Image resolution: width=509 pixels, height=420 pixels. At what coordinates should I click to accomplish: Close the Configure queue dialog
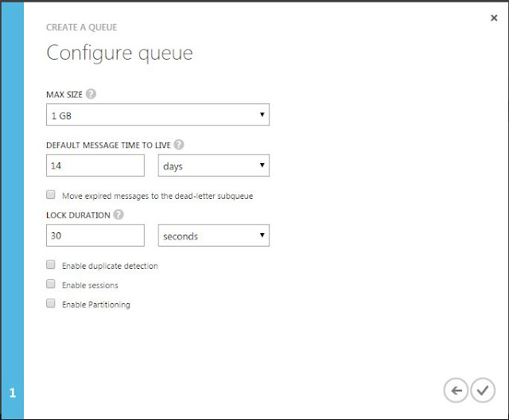(x=494, y=17)
